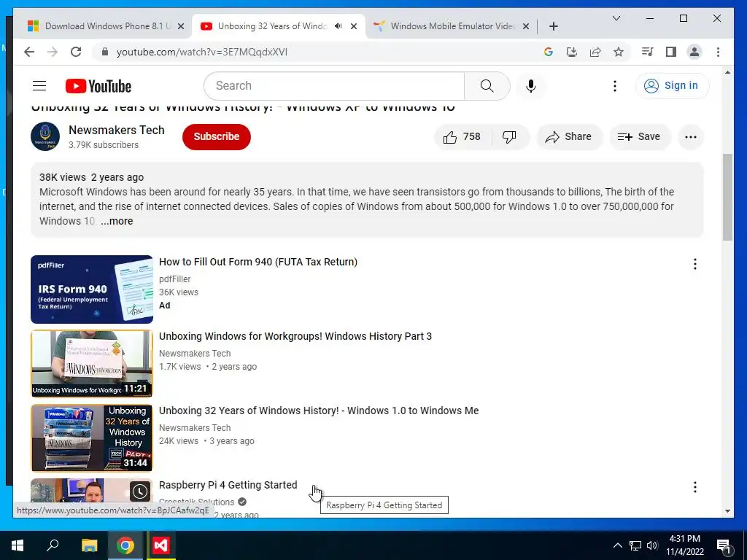Open more actions ellipsis beside Save
Image resolution: width=747 pixels, height=560 pixels.
coord(690,136)
